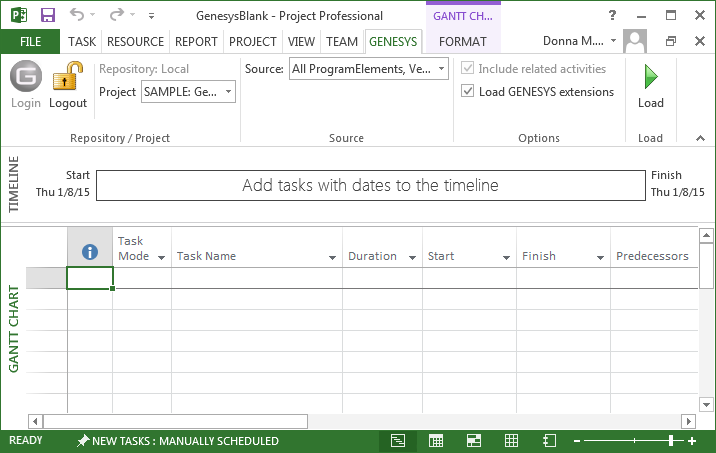Click the horizontal scrollbar right arrow
Viewport: 716px width, 453px height.
688,421
